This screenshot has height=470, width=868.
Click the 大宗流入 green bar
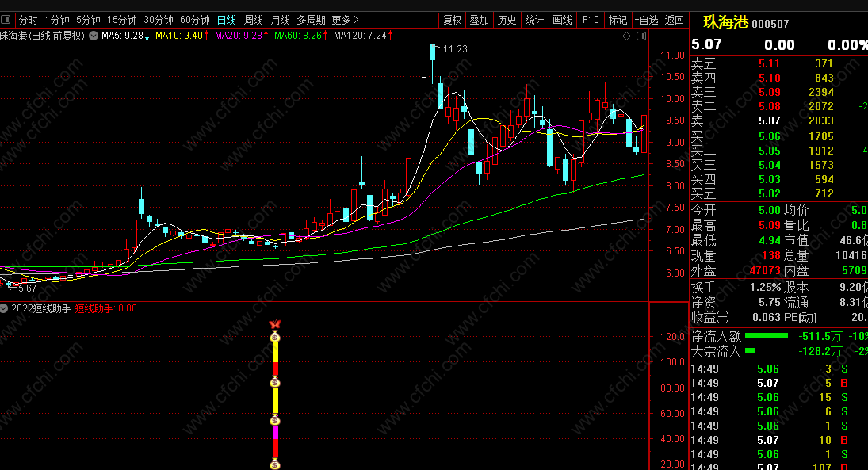click(750, 351)
